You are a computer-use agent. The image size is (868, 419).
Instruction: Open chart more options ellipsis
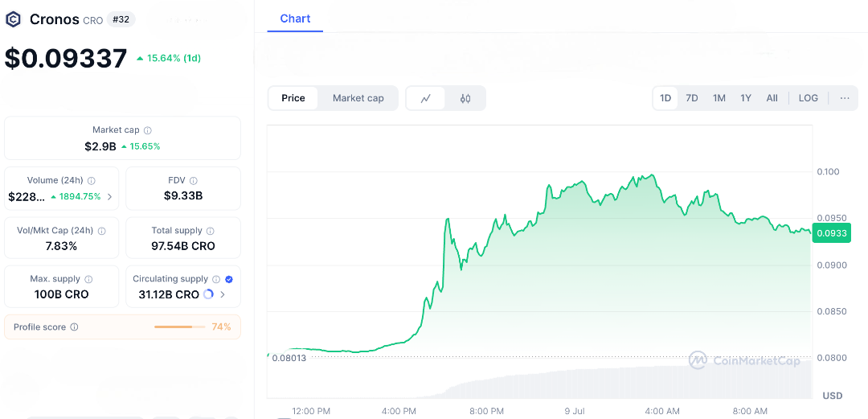(x=845, y=98)
